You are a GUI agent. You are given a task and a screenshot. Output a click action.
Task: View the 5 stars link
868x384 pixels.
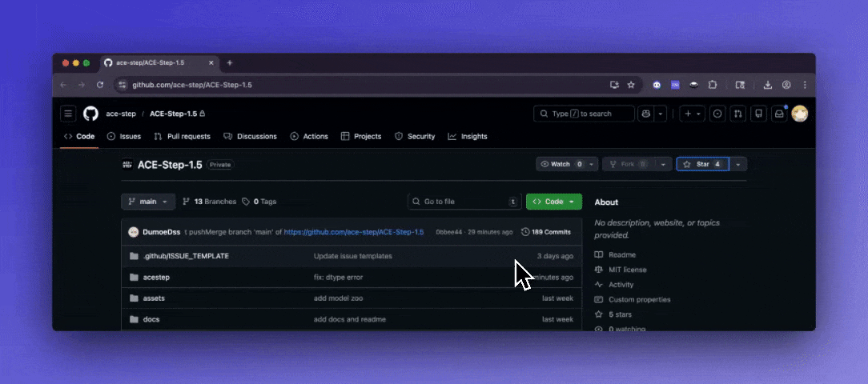[x=613, y=314]
